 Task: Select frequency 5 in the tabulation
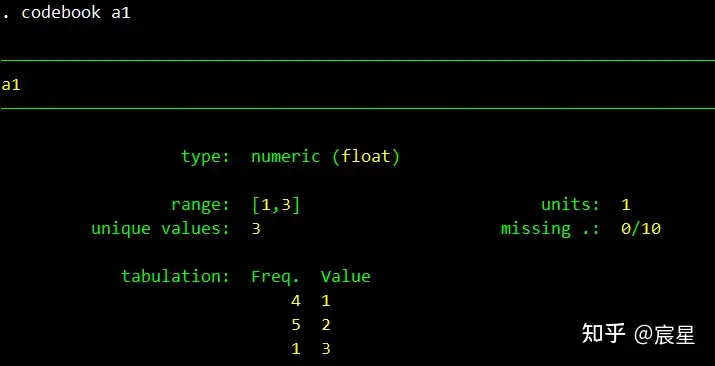(296, 325)
